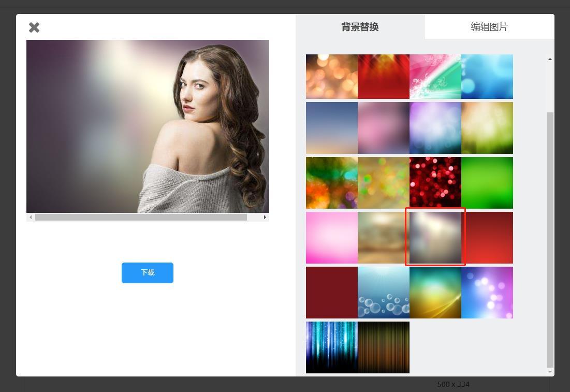
Task: Select the olive green blurred background
Action: click(487, 128)
